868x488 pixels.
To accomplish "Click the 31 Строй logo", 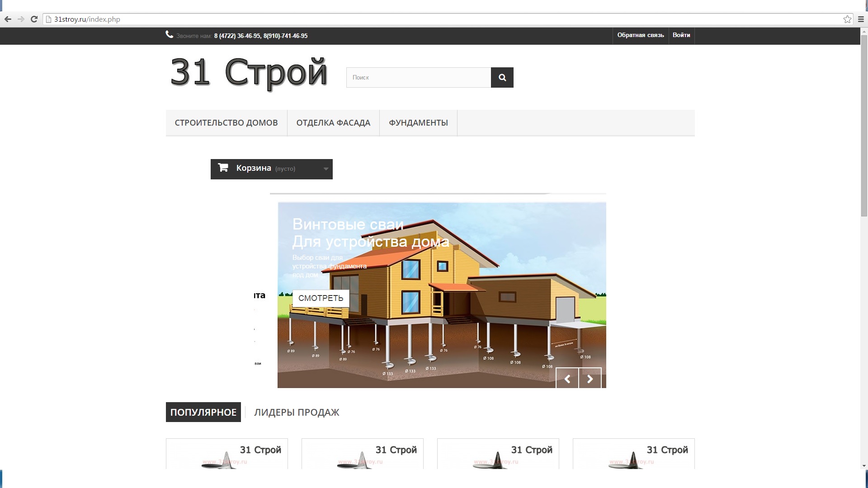I will 249,72.
